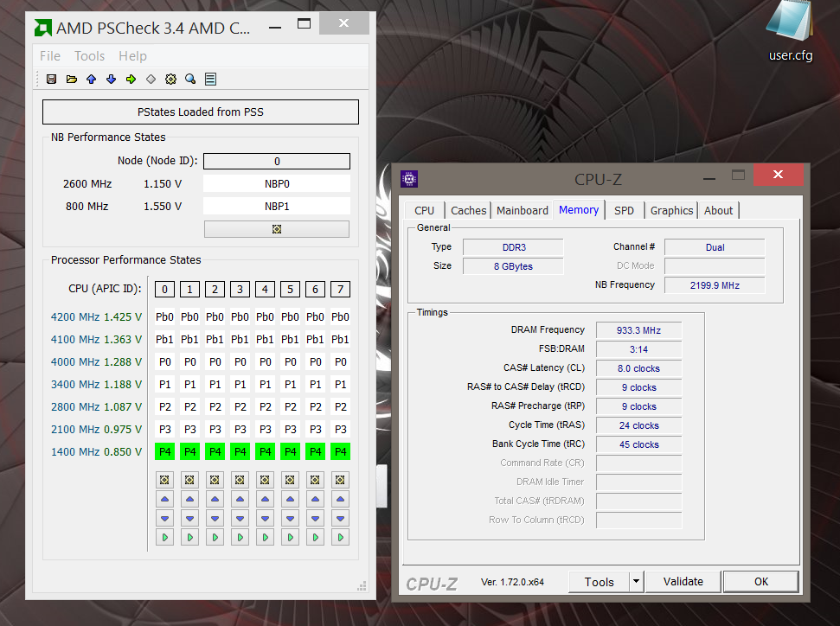The image size is (840, 626).
Task: Click the NB Frequency value 2199.9 MHz
Action: coord(715,285)
